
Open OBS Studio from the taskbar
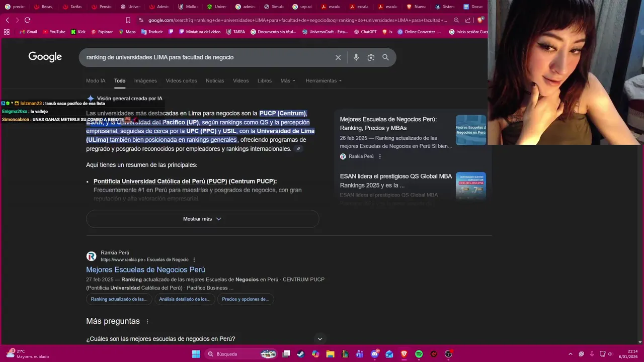tap(448, 354)
